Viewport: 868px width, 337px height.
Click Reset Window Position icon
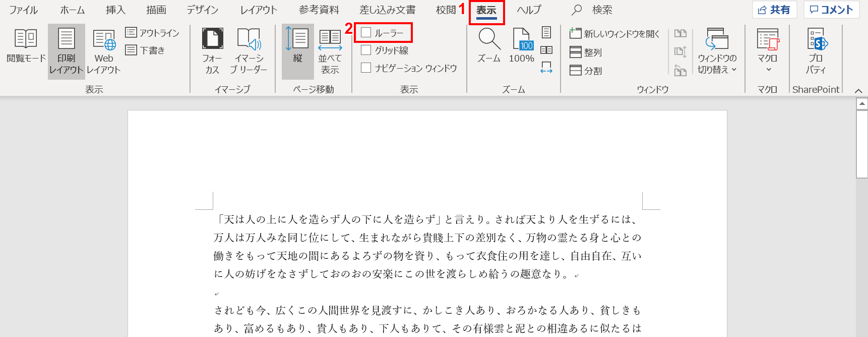tap(680, 70)
